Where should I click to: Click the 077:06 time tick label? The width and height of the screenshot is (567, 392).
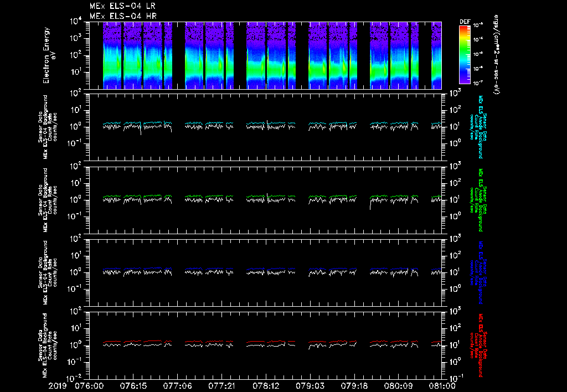(x=178, y=386)
